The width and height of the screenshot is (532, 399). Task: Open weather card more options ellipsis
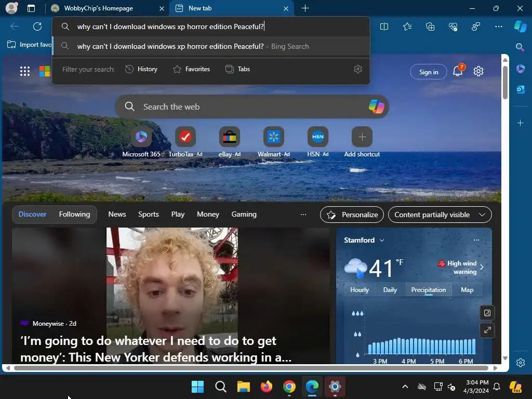pos(476,240)
